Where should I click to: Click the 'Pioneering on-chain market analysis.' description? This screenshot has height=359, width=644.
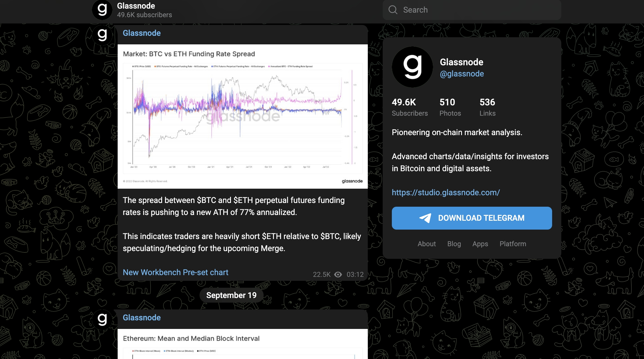click(457, 133)
